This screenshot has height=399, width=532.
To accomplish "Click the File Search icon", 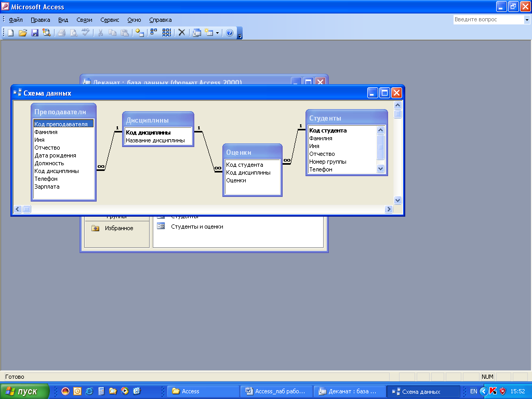I will tap(46, 33).
